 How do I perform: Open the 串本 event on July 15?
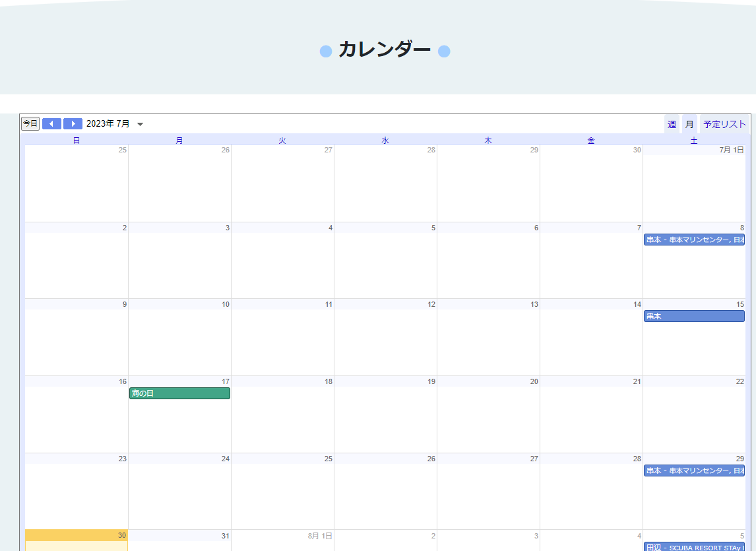tap(693, 316)
